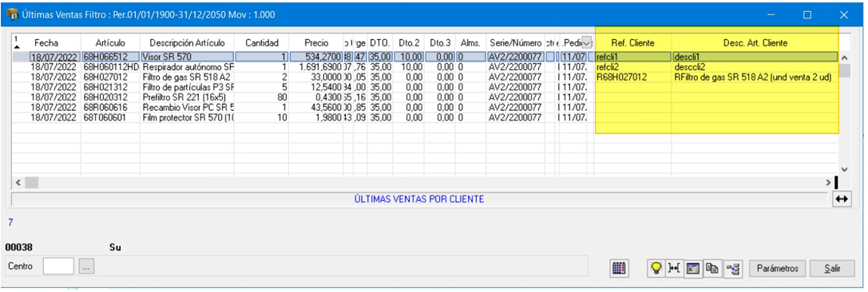Image resolution: width=868 pixels, height=292 pixels.
Task: Click the double-arrow expand width button
Action: coord(842,199)
